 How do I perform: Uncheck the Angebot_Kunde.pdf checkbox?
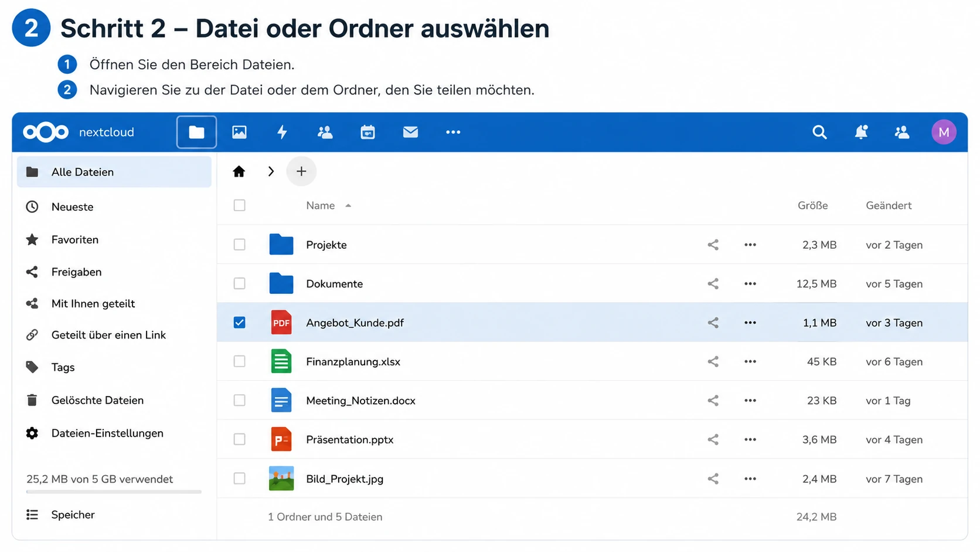tap(239, 323)
